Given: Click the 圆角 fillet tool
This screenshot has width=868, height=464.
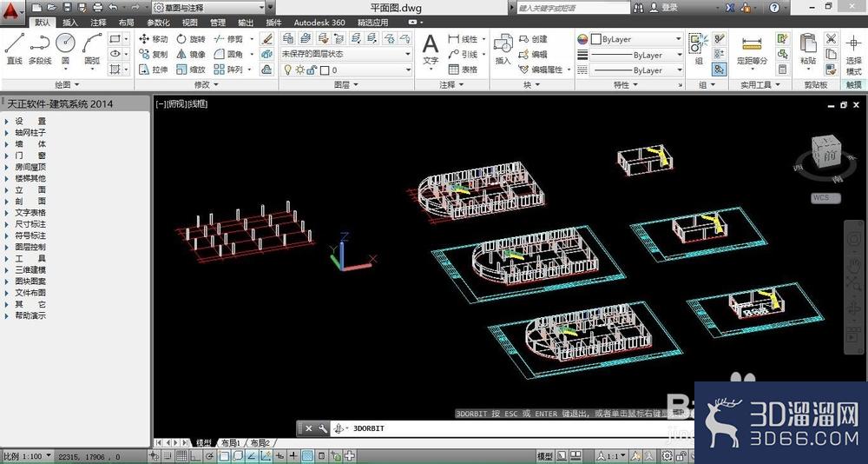Looking at the screenshot, I should coord(228,55).
